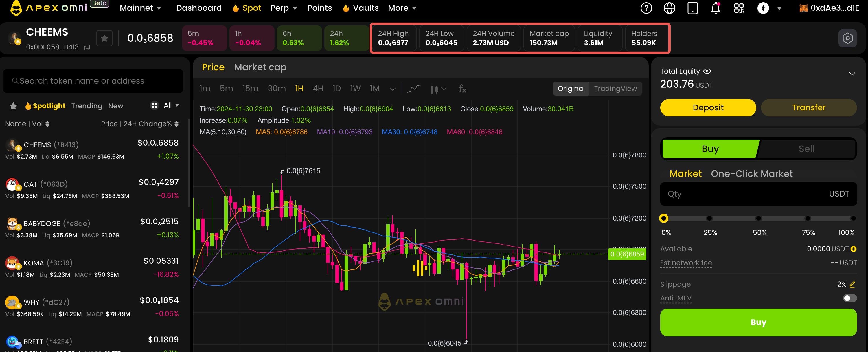Favorite CHEEMS with the star button
868x352 pixels.
[x=104, y=38]
